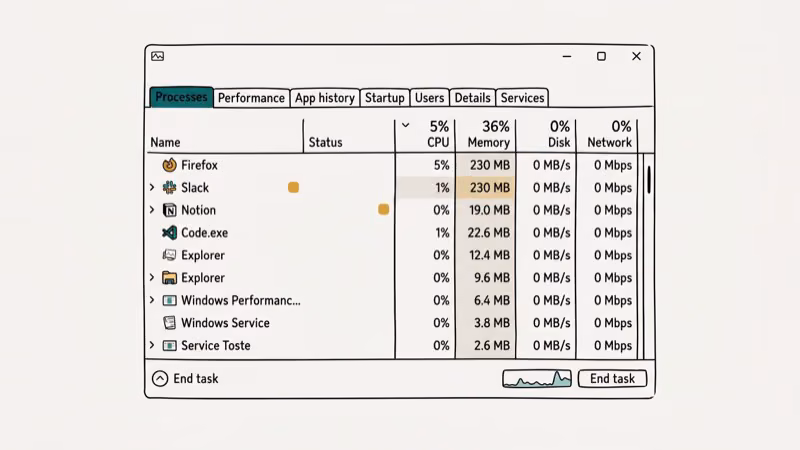Screen dimensions: 800x450
Task: Click the sort chevron above CPU column
Action: point(406,125)
